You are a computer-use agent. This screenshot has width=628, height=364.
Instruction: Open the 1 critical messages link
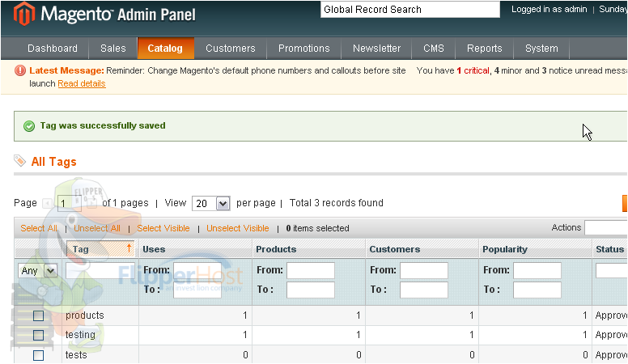pos(473,70)
